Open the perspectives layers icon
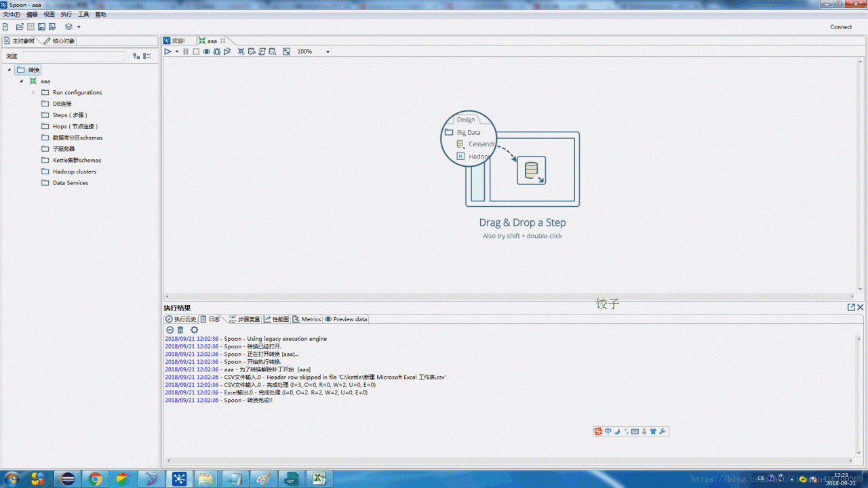 (x=68, y=27)
